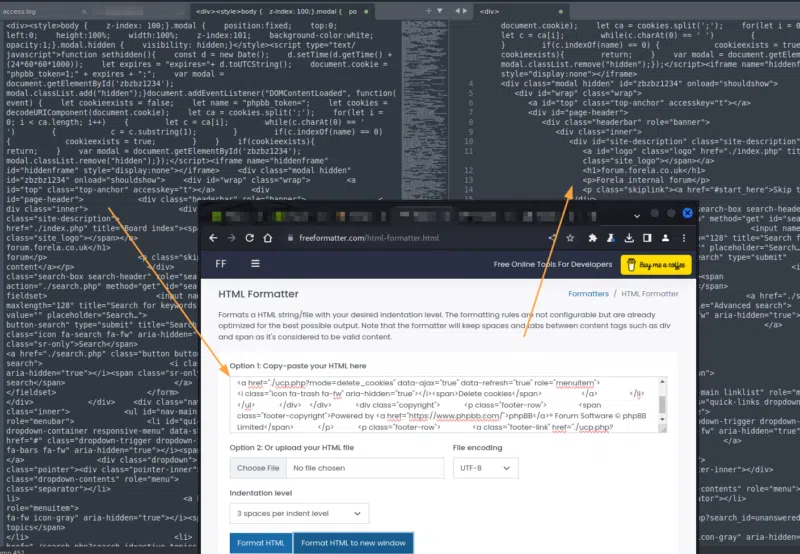
Task: Click the Option 1 copy-paste label
Action: [x=297, y=366]
